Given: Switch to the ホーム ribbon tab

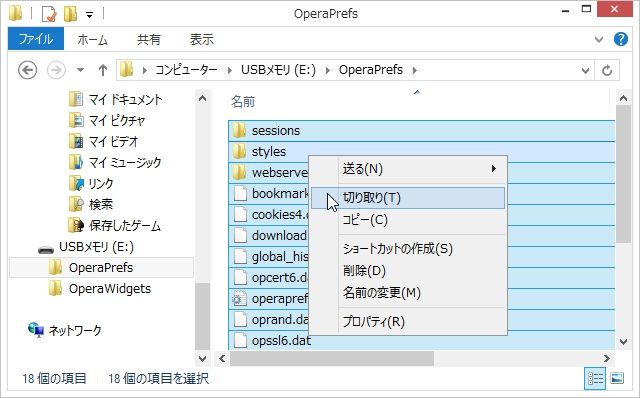Looking at the screenshot, I should tap(93, 39).
